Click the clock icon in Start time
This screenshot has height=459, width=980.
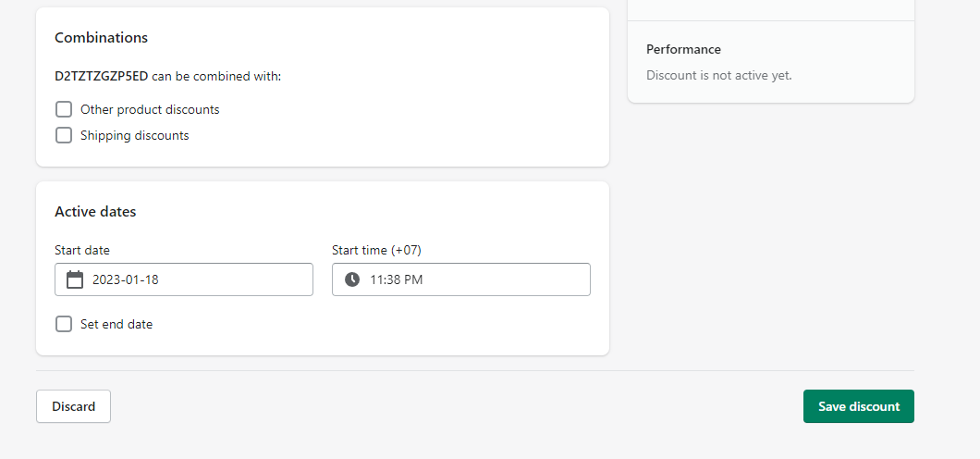[x=352, y=279]
